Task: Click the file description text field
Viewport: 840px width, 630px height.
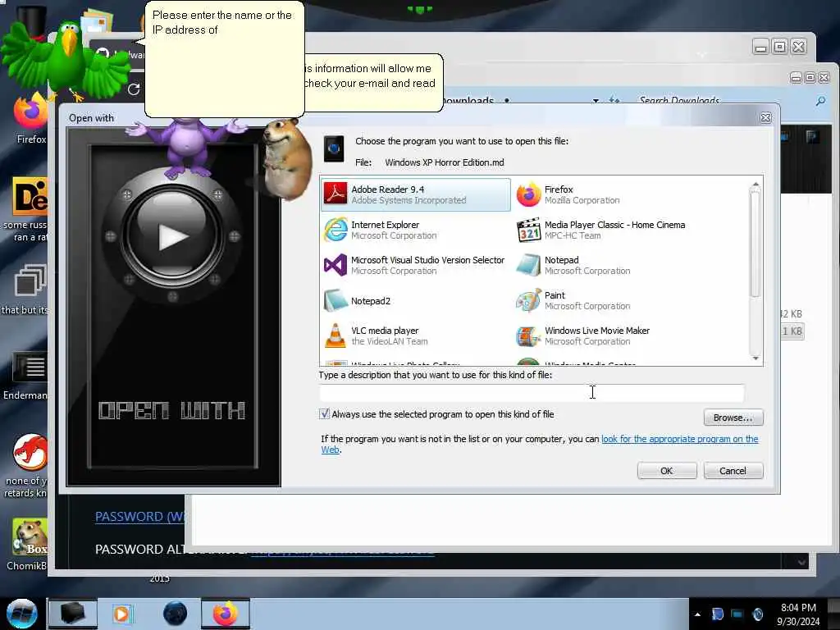Action: tap(532, 393)
